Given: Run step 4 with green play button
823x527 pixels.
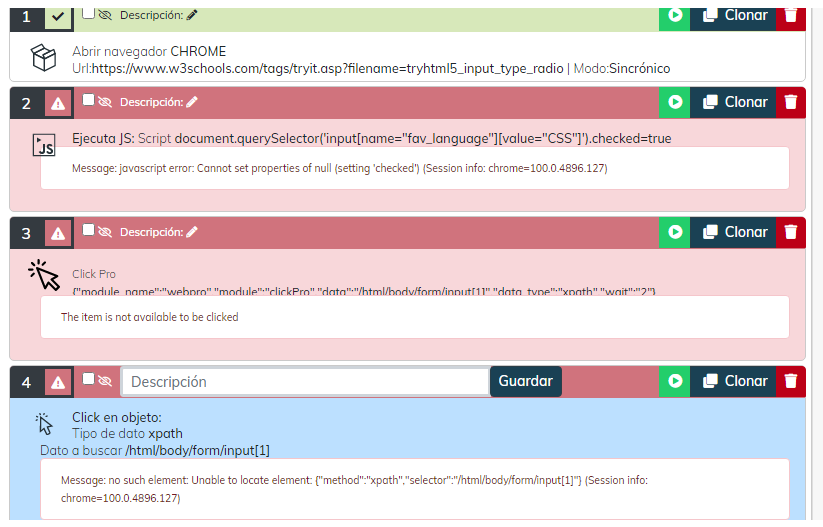Looking at the screenshot, I should [x=675, y=381].
